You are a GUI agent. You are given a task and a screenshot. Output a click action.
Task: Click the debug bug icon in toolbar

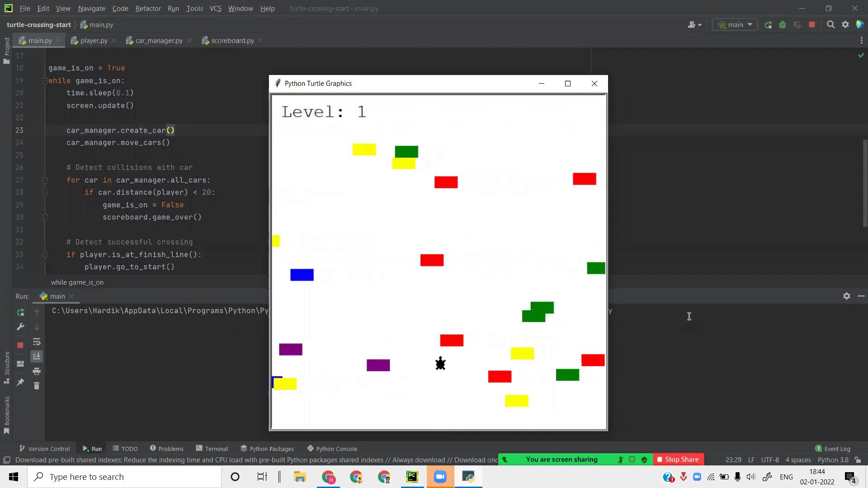(783, 25)
